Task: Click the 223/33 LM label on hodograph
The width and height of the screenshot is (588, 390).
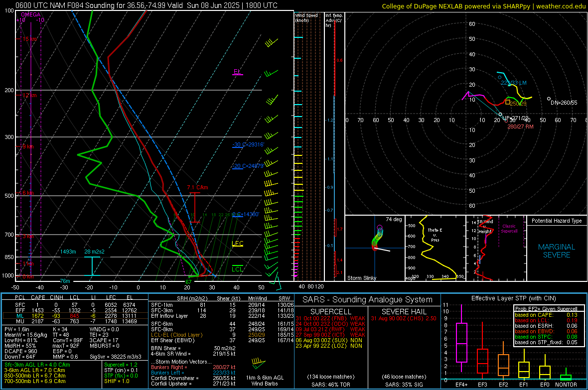Action: click(514, 83)
